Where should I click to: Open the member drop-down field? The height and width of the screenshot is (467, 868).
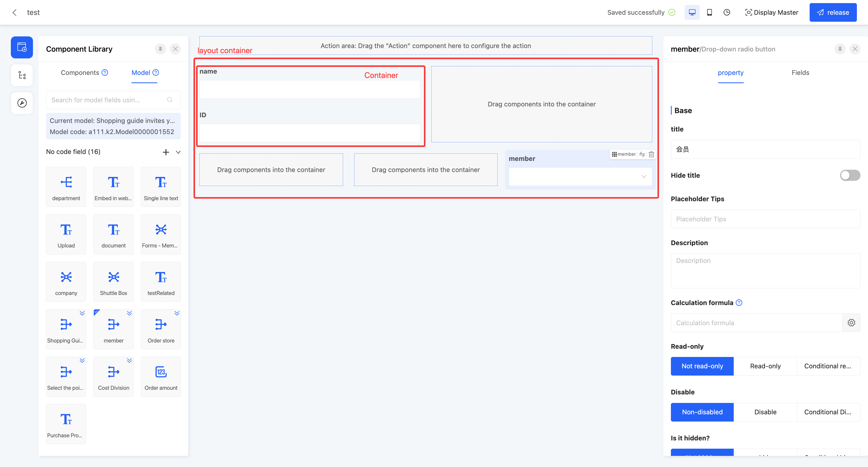[x=580, y=177]
